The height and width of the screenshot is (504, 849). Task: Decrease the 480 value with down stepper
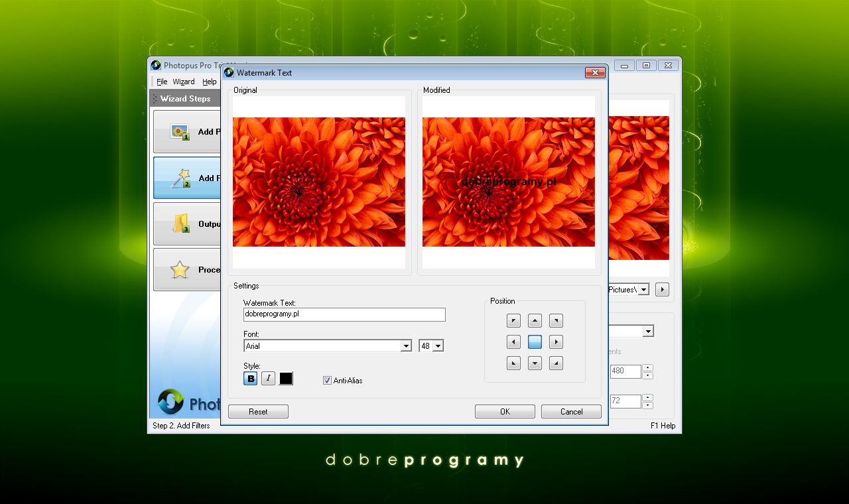[x=648, y=375]
